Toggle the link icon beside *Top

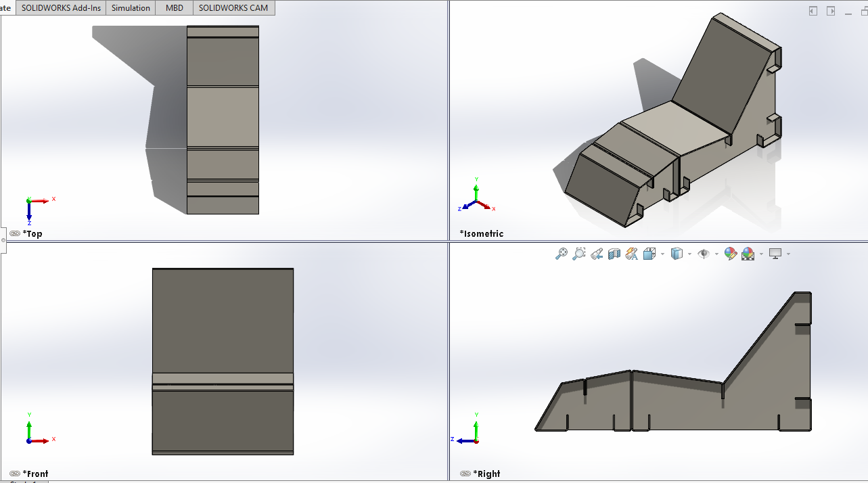click(x=15, y=233)
